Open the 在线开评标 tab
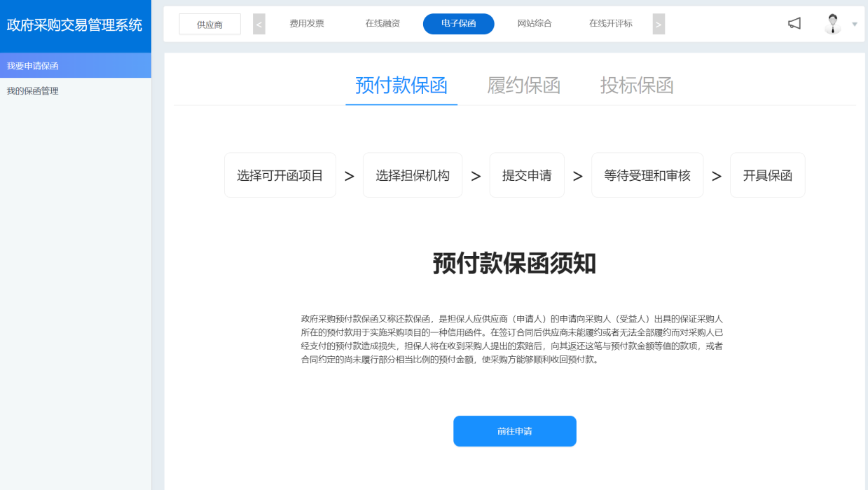 pos(610,24)
